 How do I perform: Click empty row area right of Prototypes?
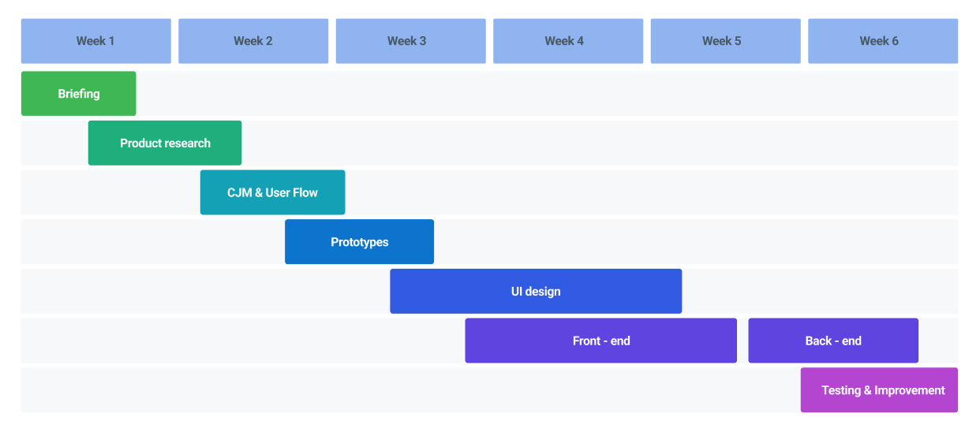pyautogui.click(x=694, y=242)
